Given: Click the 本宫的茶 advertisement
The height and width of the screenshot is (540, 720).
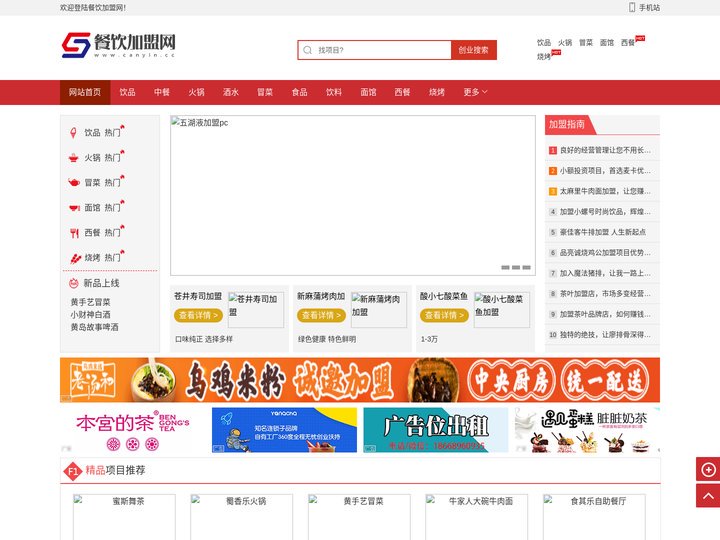Looking at the screenshot, I should point(133,430).
